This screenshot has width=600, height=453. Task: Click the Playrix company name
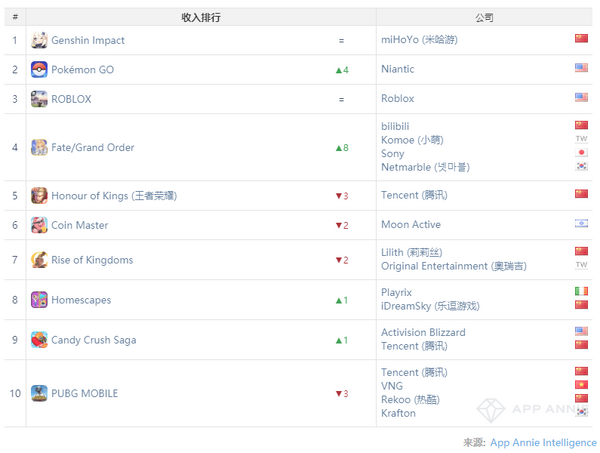click(x=396, y=292)
